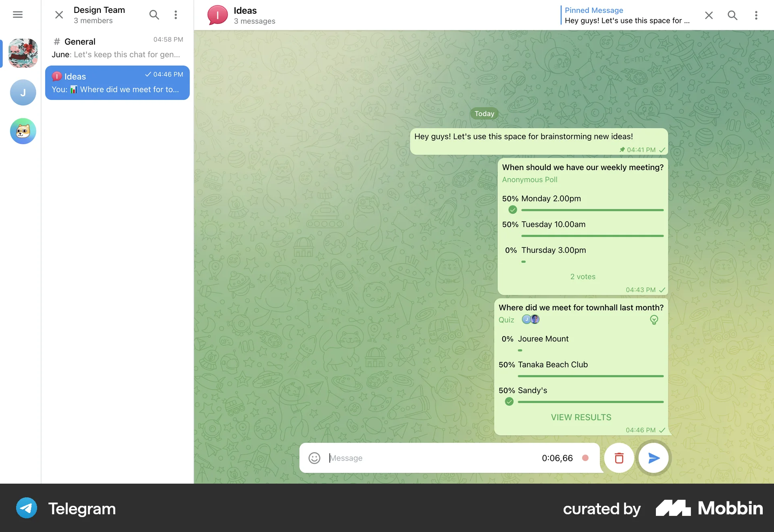Jump to the pinned message

tap(627, 15)
